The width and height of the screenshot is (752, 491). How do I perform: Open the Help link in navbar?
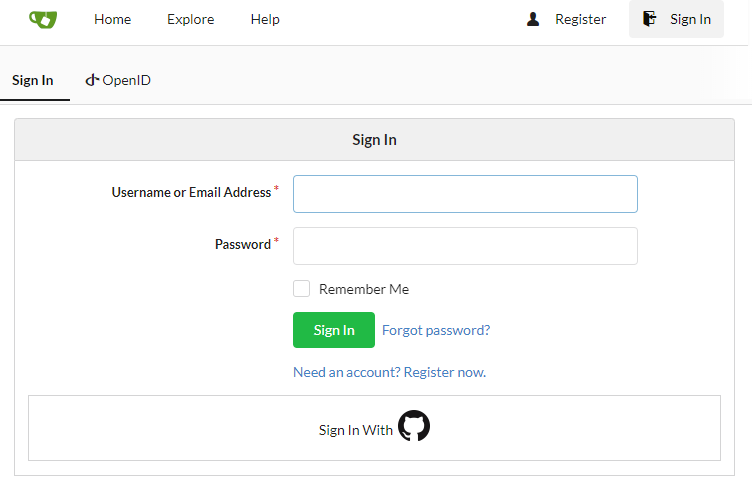point(265,19)
